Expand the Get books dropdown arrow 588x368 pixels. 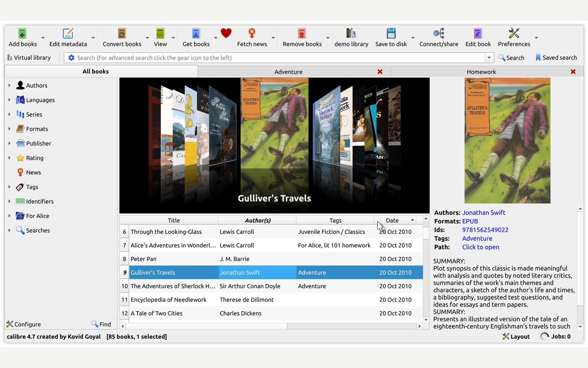216,38
